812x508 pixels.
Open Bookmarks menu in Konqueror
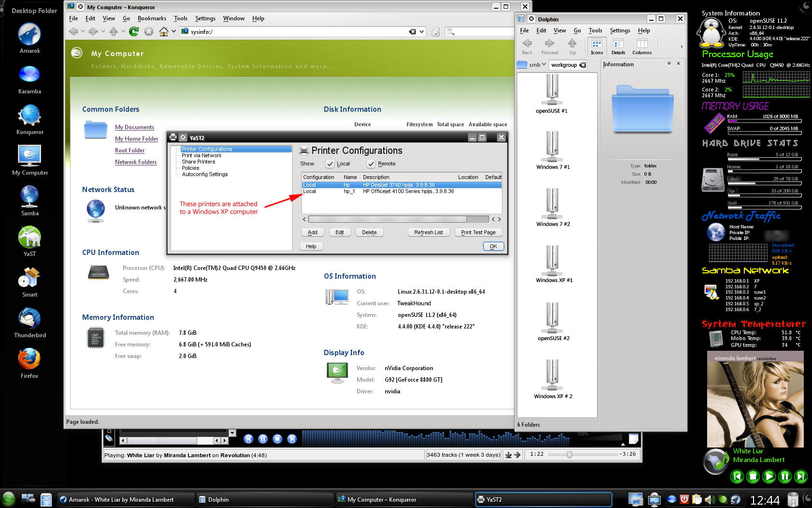[152, 18]
